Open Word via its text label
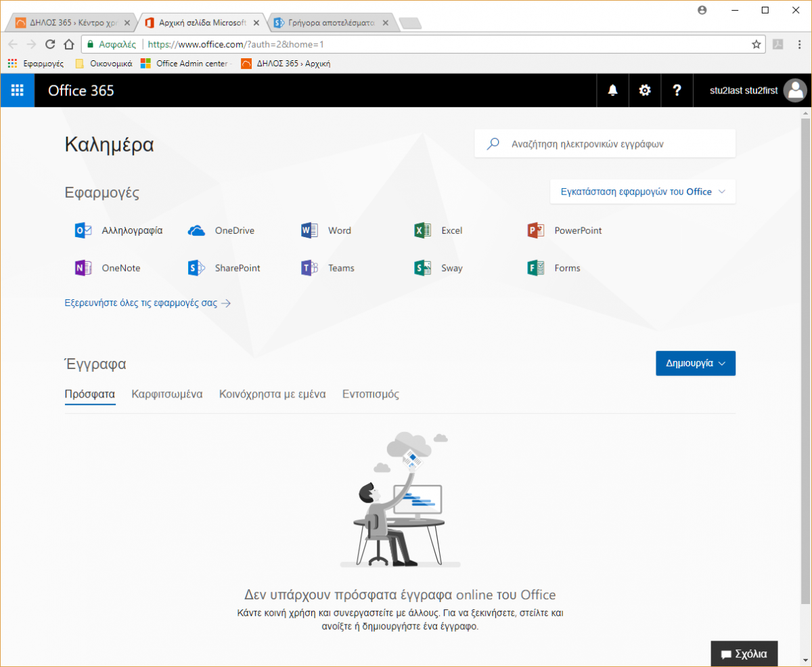This screenshot has height=667, width=812. 340,230
